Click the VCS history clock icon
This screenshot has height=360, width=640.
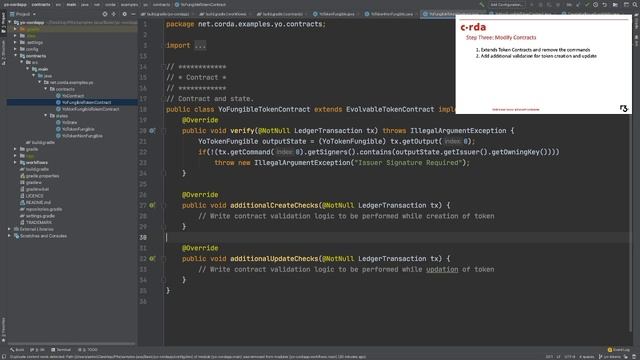pos(596,4)
